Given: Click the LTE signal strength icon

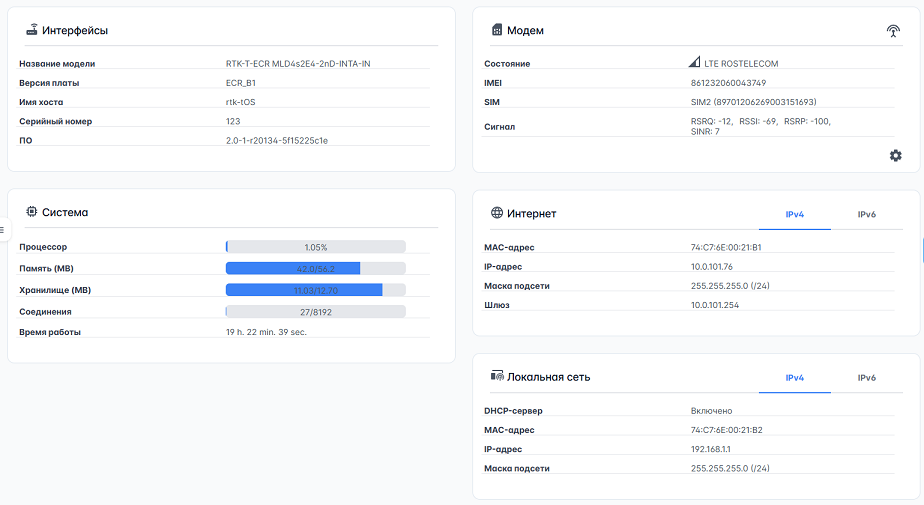Looking at the screenshot, I should [x=694, y=62].
